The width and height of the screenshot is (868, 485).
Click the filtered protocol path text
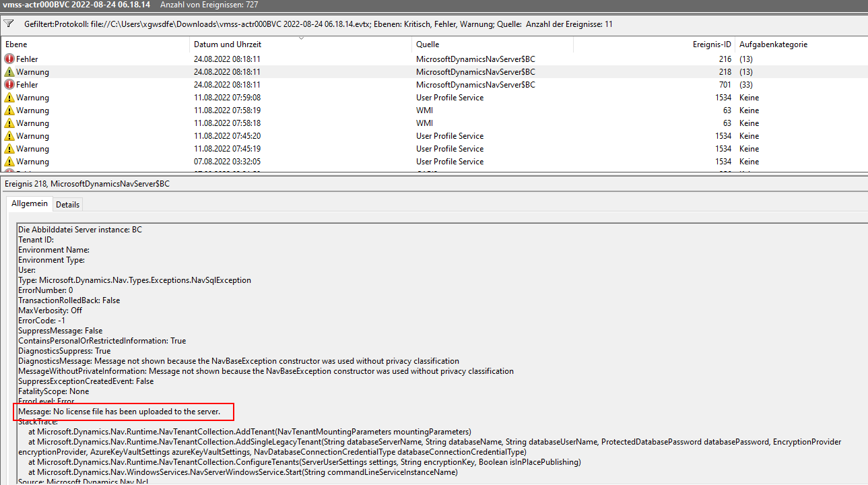(202, 24)
